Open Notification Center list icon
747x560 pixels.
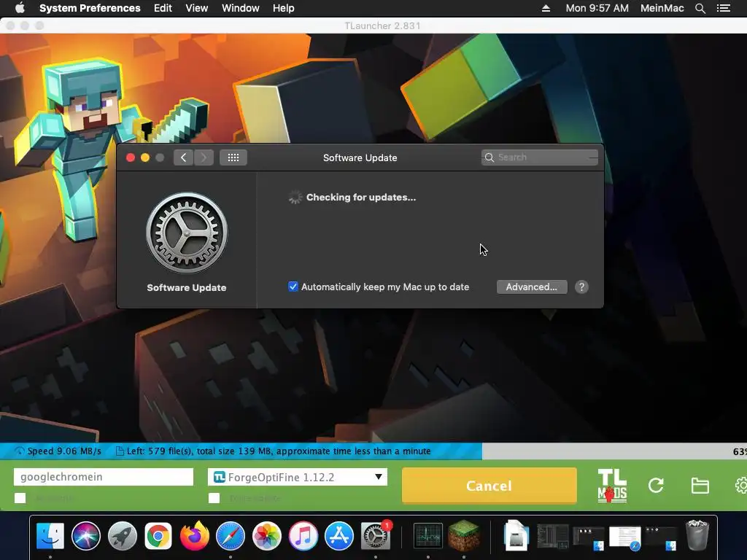point(724,8)
